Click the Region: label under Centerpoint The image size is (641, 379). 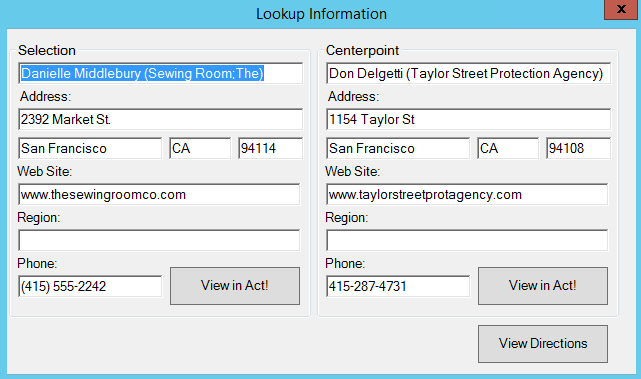pos(347,218)
